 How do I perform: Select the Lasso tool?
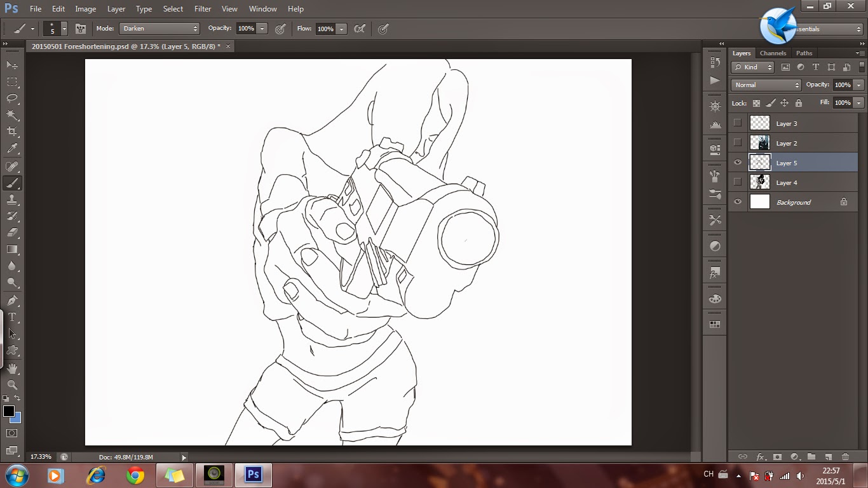tap(11, 98)
